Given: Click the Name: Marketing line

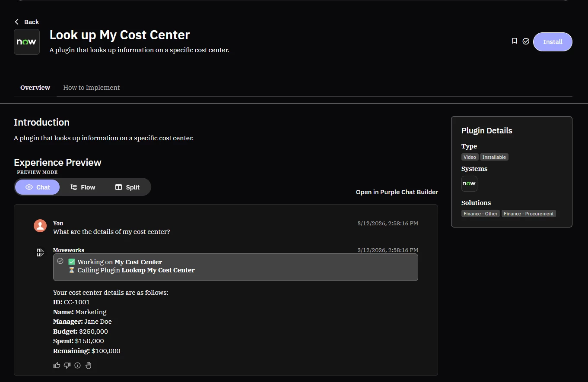Looking at the screenshot, I should pyautogui.click(x=79, y=312).
